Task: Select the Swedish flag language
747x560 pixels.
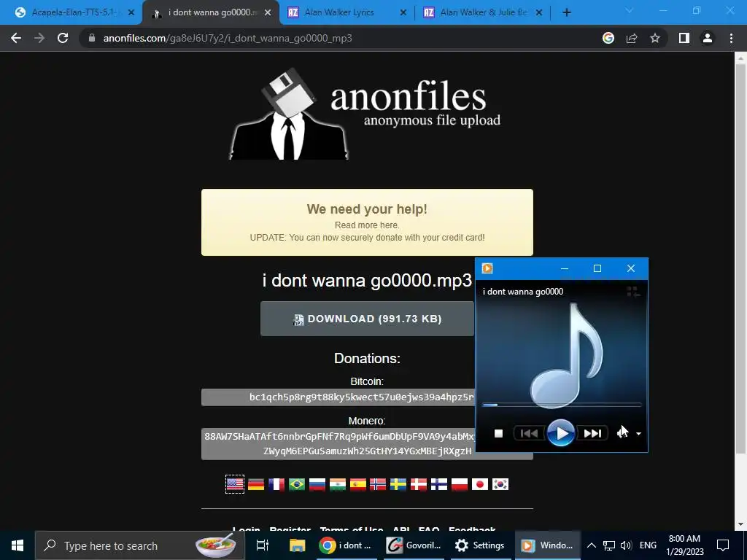Action: coord(398,484)
